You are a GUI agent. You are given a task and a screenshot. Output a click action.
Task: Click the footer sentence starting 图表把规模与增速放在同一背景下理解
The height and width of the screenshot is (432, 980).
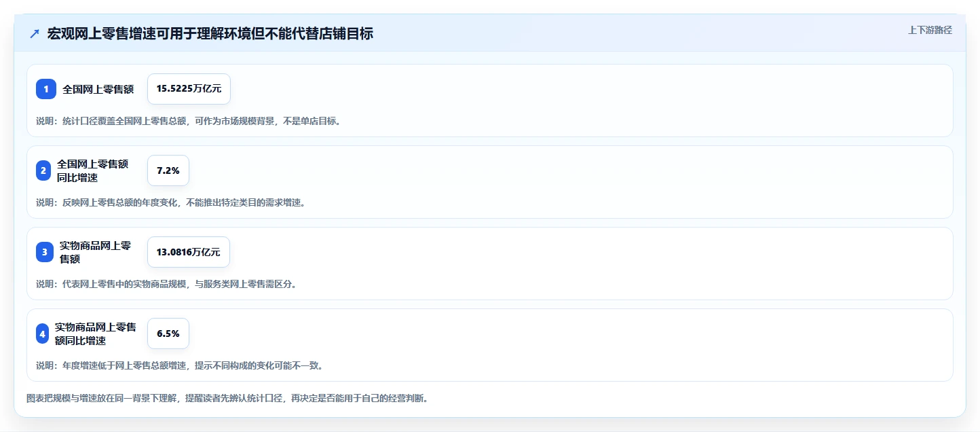[x=227, y=398]
